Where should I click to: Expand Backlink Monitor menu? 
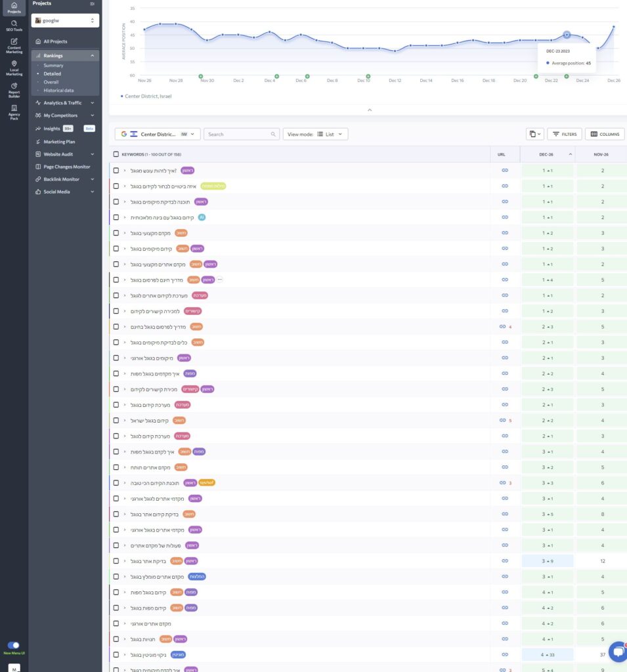(92, 179)
